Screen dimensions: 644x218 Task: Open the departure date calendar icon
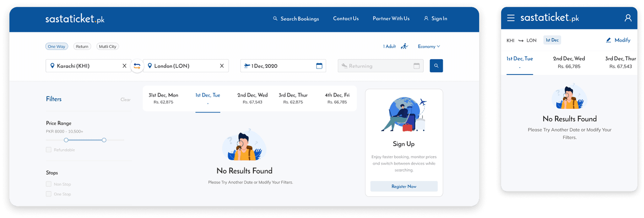tap(319, 66)
